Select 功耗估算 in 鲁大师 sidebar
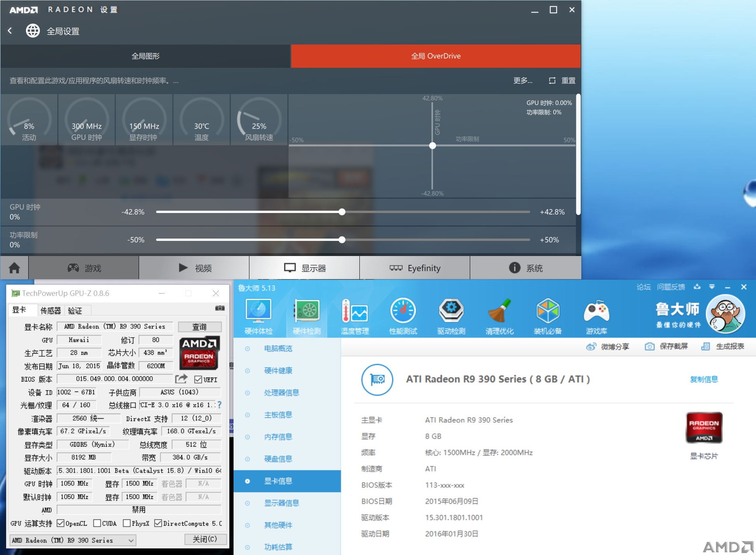The width and height of the screenshot is (756, 555). 287,547
